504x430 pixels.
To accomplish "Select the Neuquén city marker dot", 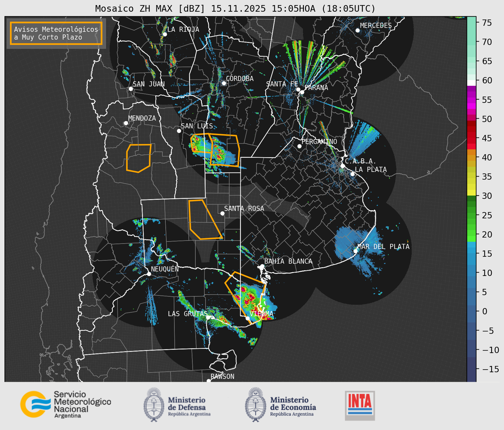I will (x=149, y=274).
